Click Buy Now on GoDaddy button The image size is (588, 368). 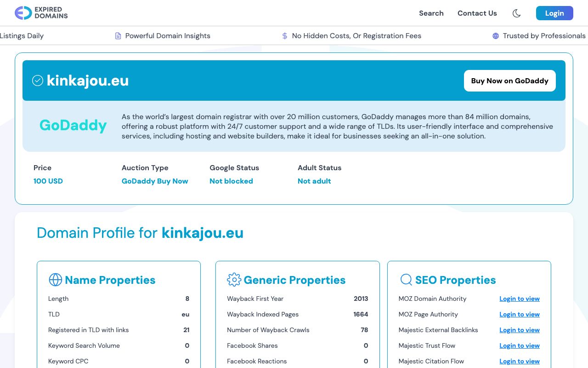click(x=509, y=80)
